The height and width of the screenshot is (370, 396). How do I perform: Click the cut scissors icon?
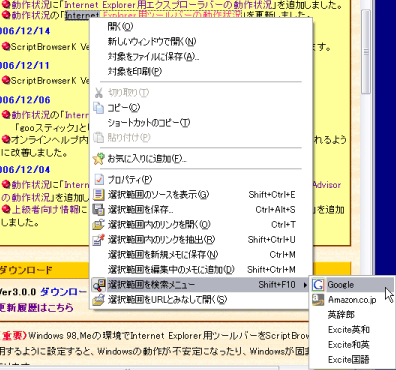tap(98, 93)
